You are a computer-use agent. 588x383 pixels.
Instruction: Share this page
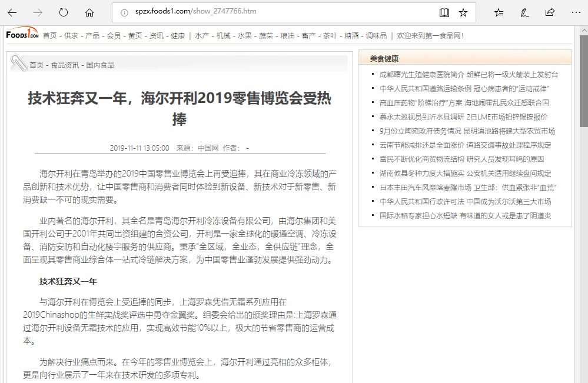[550, 13]
